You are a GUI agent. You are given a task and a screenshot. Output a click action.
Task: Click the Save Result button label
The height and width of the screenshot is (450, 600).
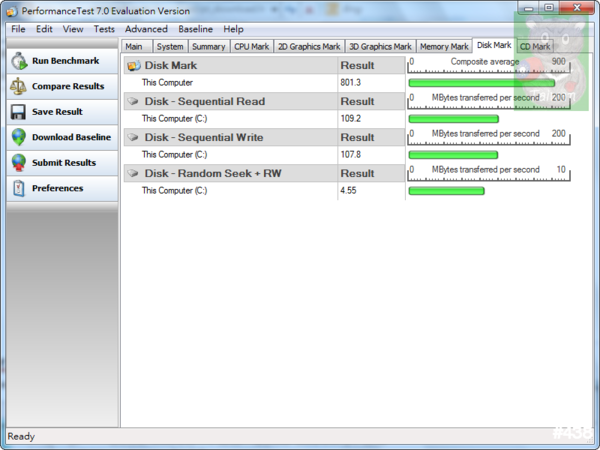pyautogui.click(x=57, y=112)
